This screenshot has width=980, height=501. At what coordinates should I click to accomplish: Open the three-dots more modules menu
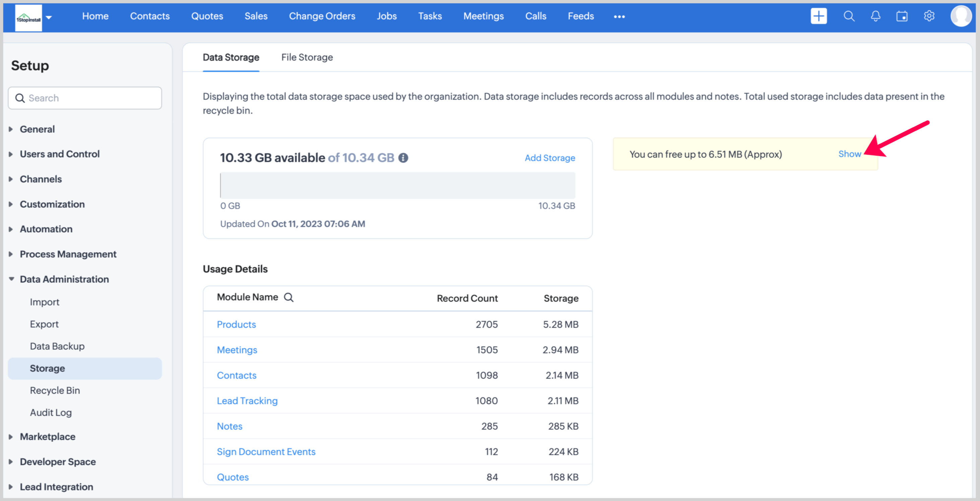619,16
